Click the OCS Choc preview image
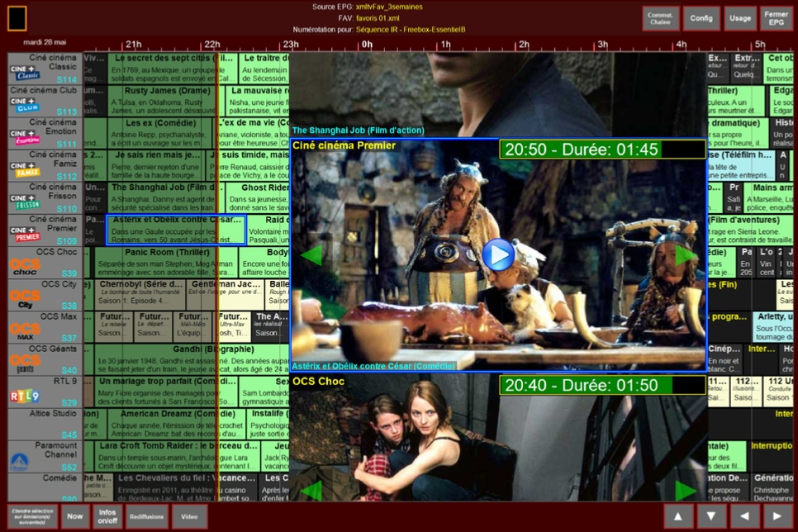Image resolution: width=798 pixels, height=532 pixels. [498, 438]
